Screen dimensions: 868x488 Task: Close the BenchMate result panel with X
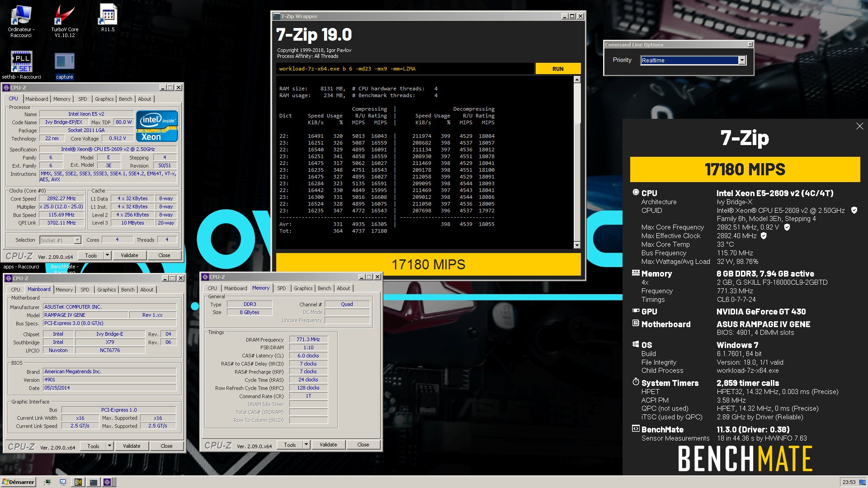point(859,127)
